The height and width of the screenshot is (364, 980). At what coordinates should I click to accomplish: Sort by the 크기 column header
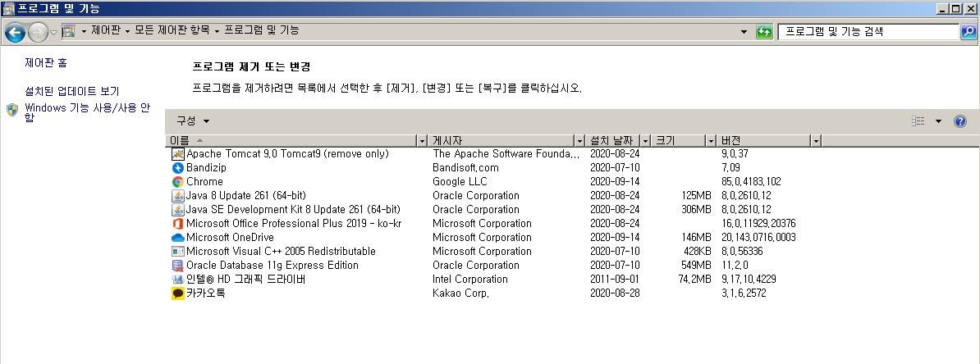[679, 141]
